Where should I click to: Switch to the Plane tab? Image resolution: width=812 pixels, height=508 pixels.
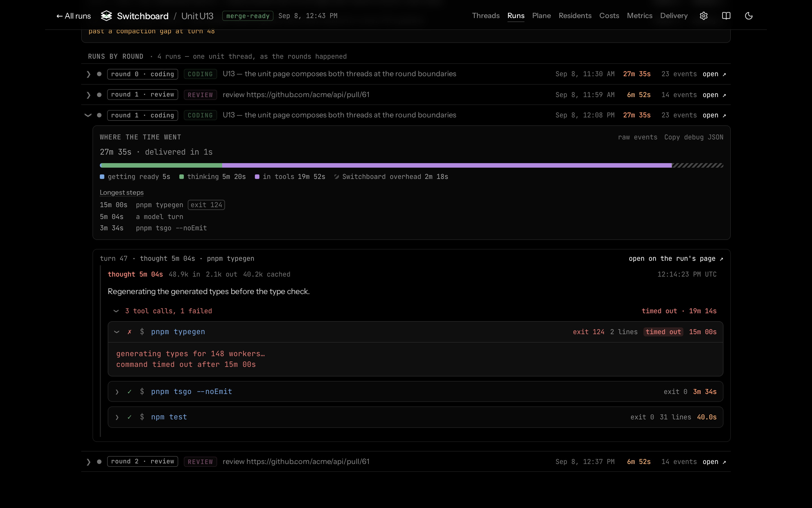pos(541,16)
